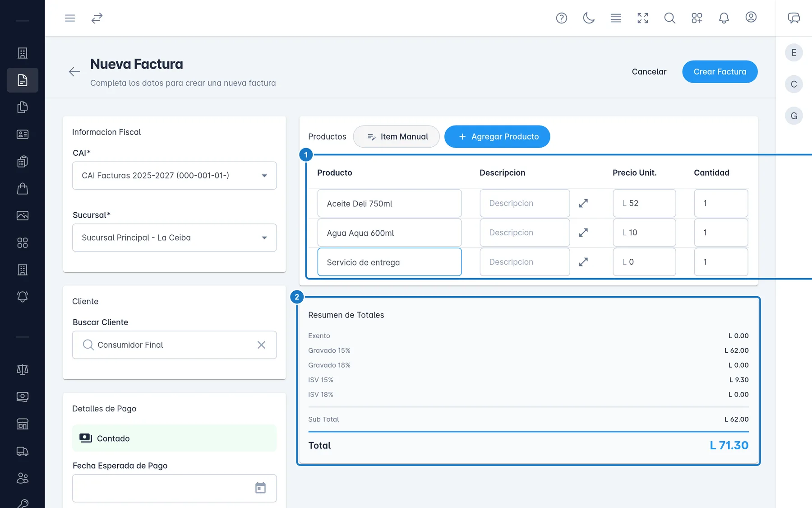Open the store front sidebar icon
812x508 pixels.
click(23, 424)
